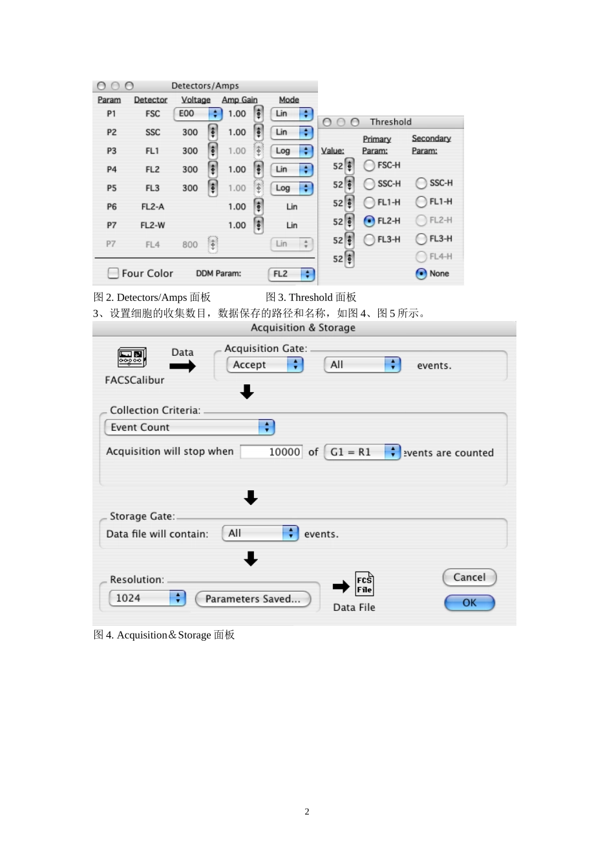The image size is (614, 868).
Task: Click the P4 FL2 amp gain stepper
Action: click(x=259, y=170)
